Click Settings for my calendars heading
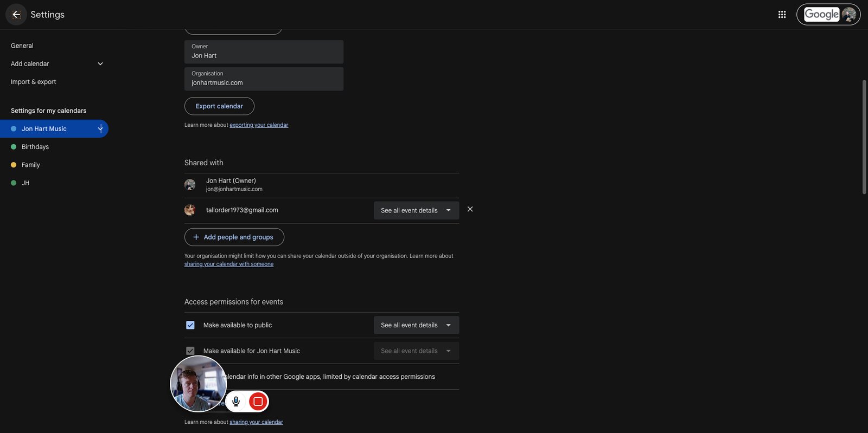Image resolution: width=868 pixels, height=433 pixels. click(49, 111)
